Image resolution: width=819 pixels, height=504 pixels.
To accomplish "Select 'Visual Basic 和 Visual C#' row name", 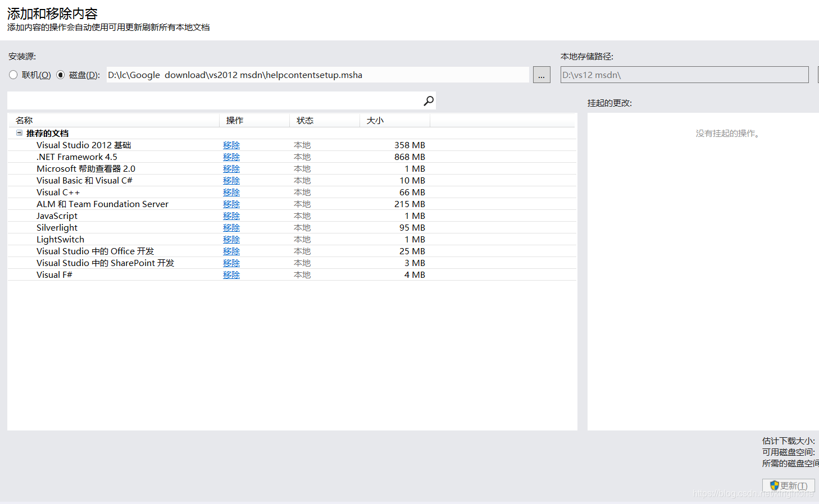I will pos(84,181).
